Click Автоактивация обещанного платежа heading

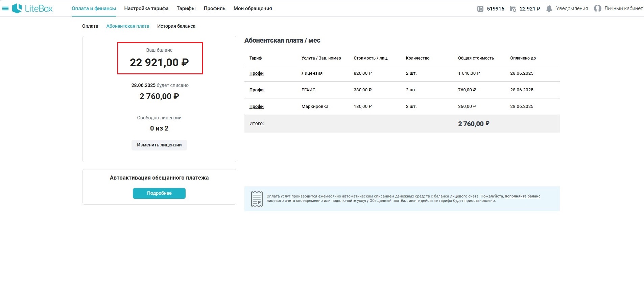[159, 178]
